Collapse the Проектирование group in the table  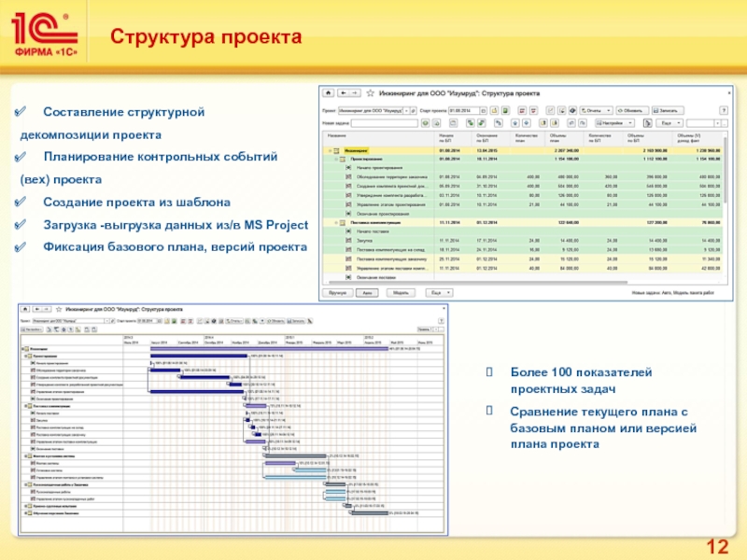[337, 159]
